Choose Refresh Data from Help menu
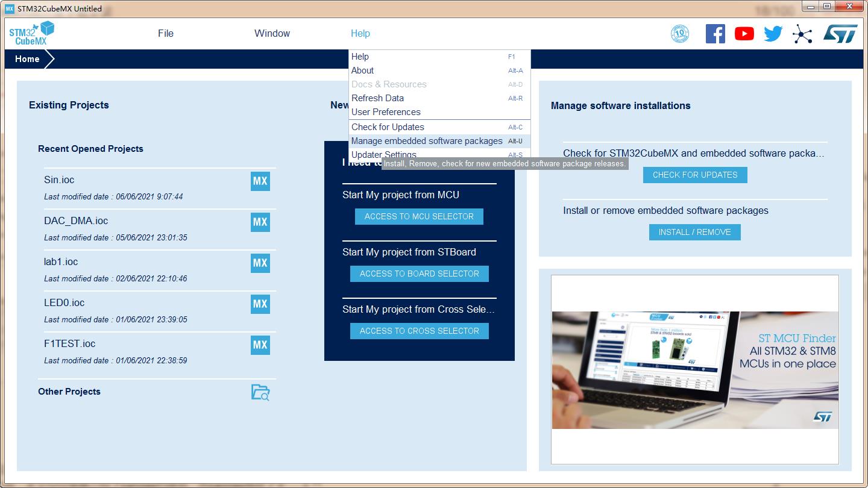Image resolution: width=868 pixels, height=488 pixels. pos(439,98)
